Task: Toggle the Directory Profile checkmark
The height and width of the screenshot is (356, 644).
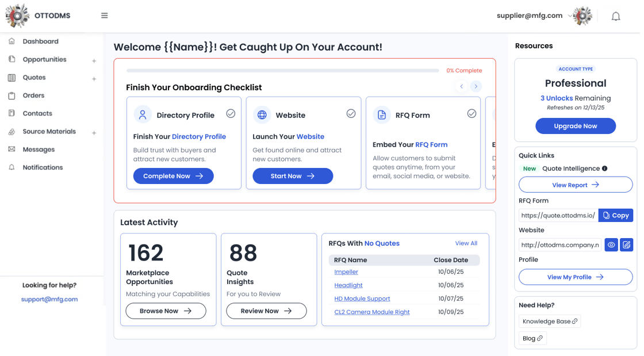Action: pyautogui.click(x=231, y=114)
